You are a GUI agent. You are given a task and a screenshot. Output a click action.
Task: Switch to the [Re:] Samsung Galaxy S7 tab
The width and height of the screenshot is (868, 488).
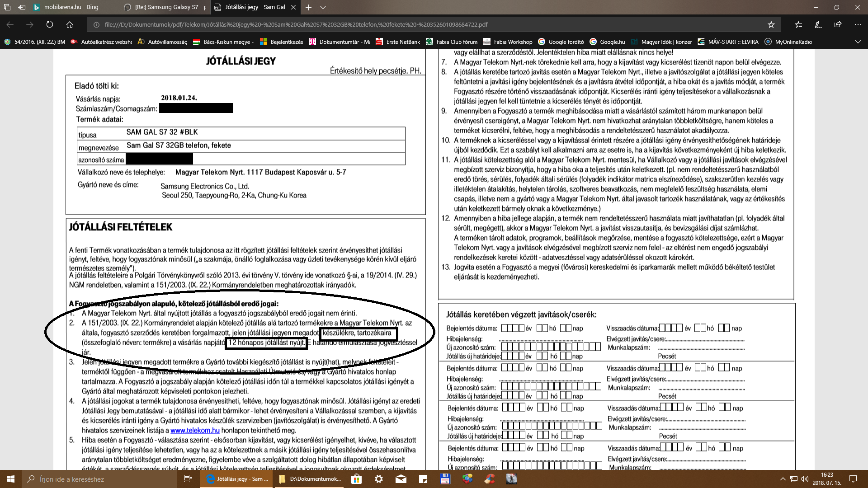point(165,7)
